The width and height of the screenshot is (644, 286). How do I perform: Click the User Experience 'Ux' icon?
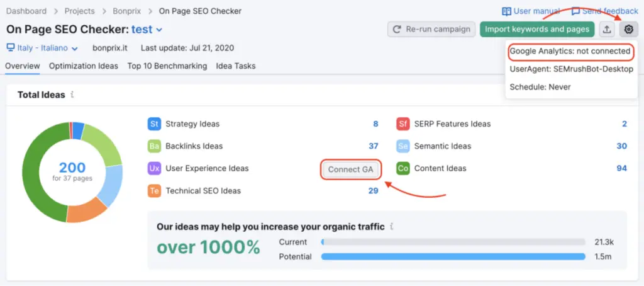(x=154, y=168)
